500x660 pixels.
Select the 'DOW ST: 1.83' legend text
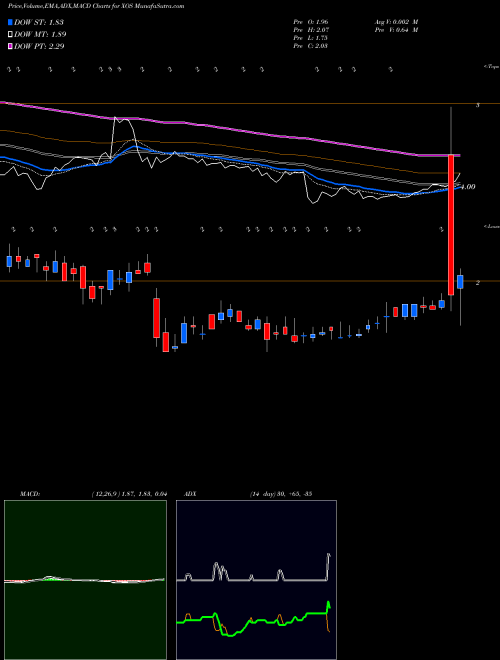(x=39, y=22)
